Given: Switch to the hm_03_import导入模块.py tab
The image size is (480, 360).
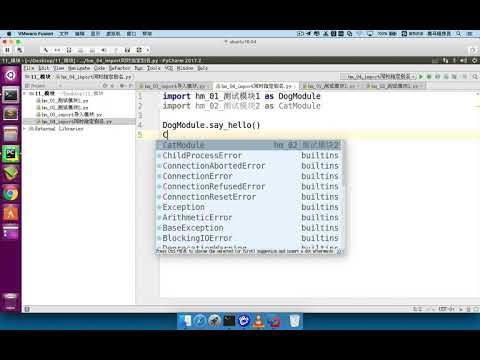Looking at the screenshot, I should (x=175, y=86).
